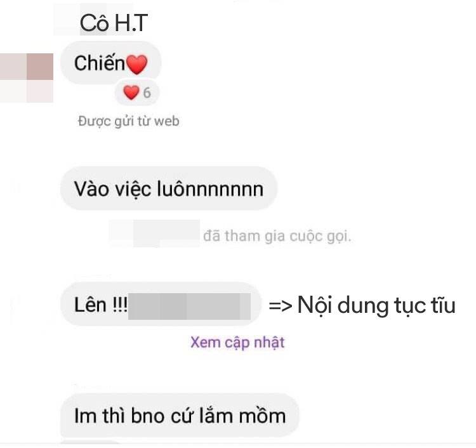Click the Được gửi từ web label

(x=128, y=121)
